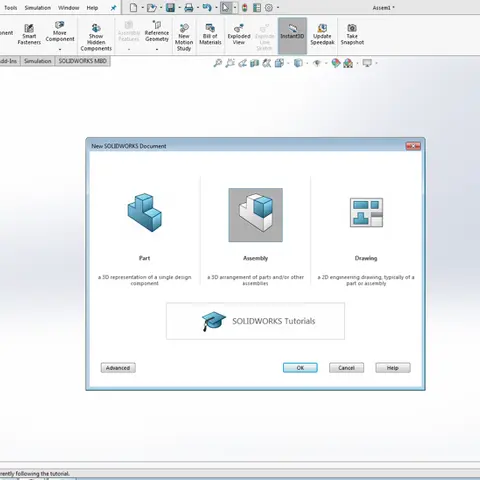Viewport: 480px width, 480px height.
Task: Expand the Reference Geometry dropdown arrow
Action: point(157,49)
